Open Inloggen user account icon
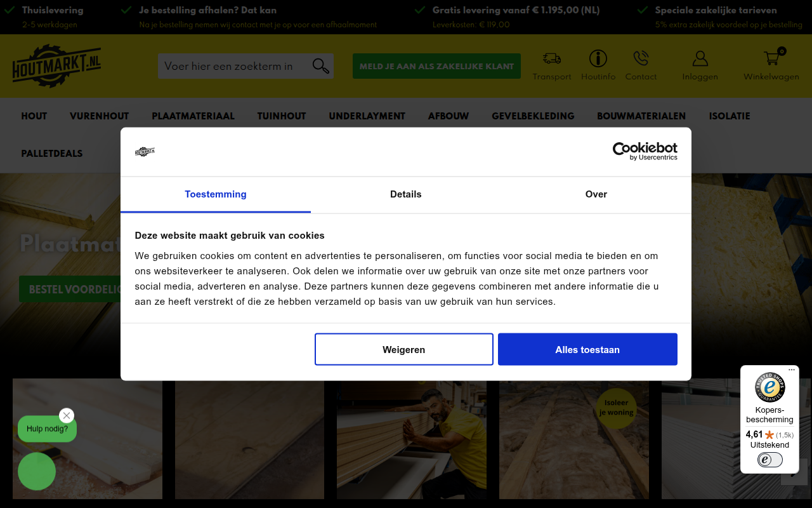812x508 pixels. pos(700,58)
